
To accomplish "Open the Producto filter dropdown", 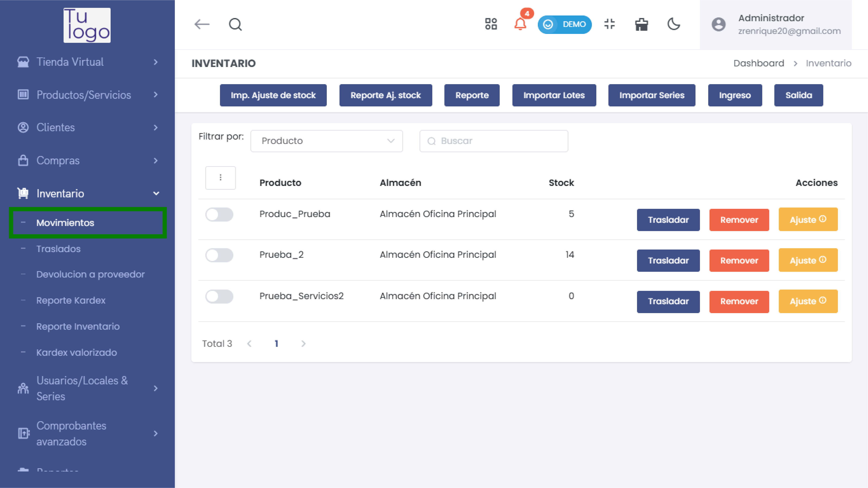I will point(327,141).
